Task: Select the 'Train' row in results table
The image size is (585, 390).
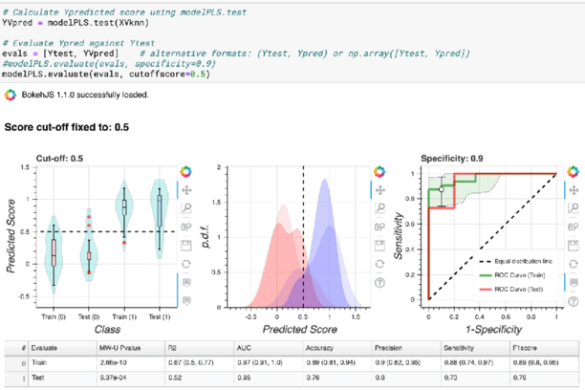Action: coord(292,363)
